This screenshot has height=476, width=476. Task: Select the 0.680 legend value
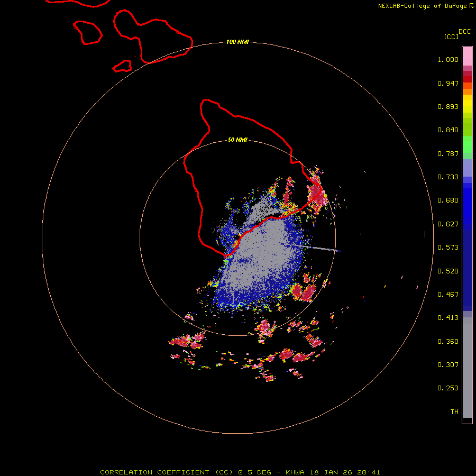point(448,200)
